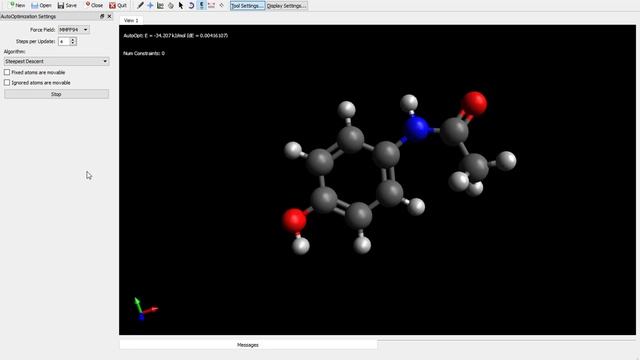Enable Fixed atoms are movable checkbox
The width and height of the screenshot is (640, 360).
click(7, 72)
